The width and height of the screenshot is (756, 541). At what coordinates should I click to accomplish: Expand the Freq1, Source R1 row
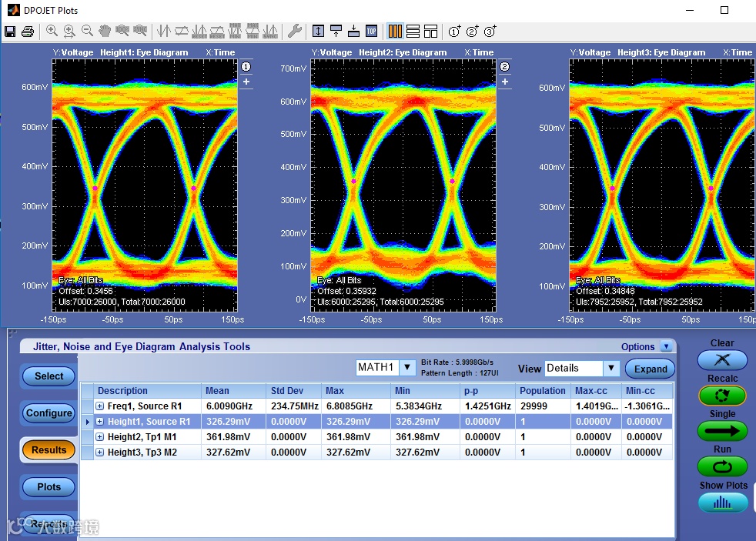point(100,406)
